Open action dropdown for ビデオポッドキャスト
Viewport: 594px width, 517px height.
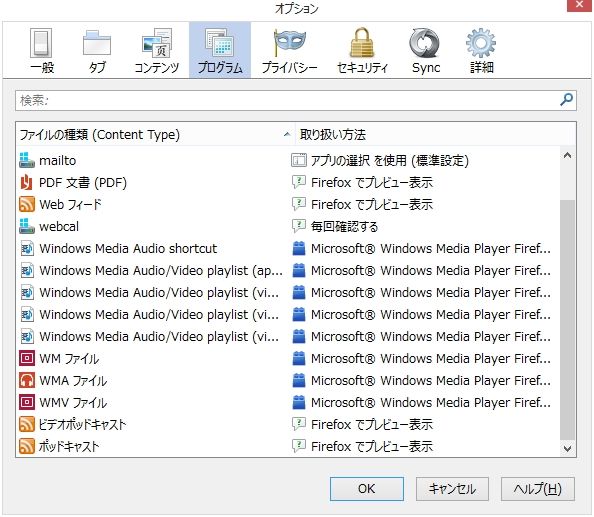click(x=424, y=424)
